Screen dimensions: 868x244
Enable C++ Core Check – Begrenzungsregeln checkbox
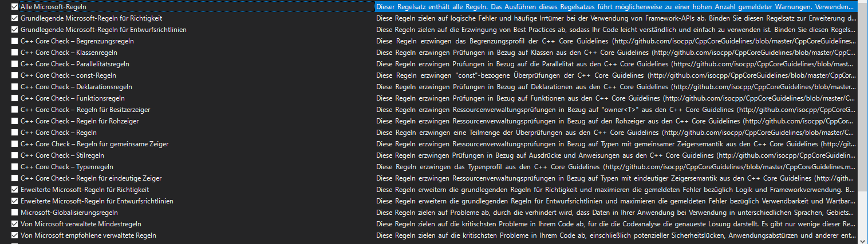15,41
